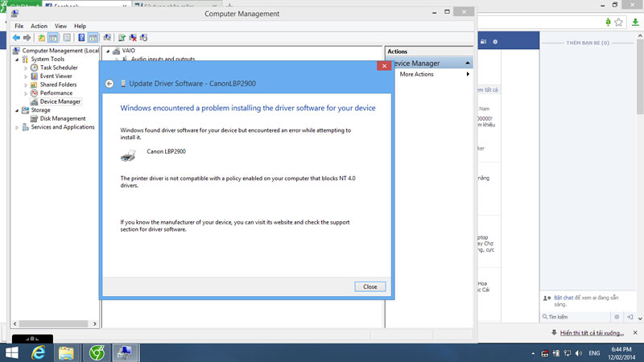Click the blue Help question-mark toolbar icon
This screenshot has width=644, height=362.
(x=81, y=38)
